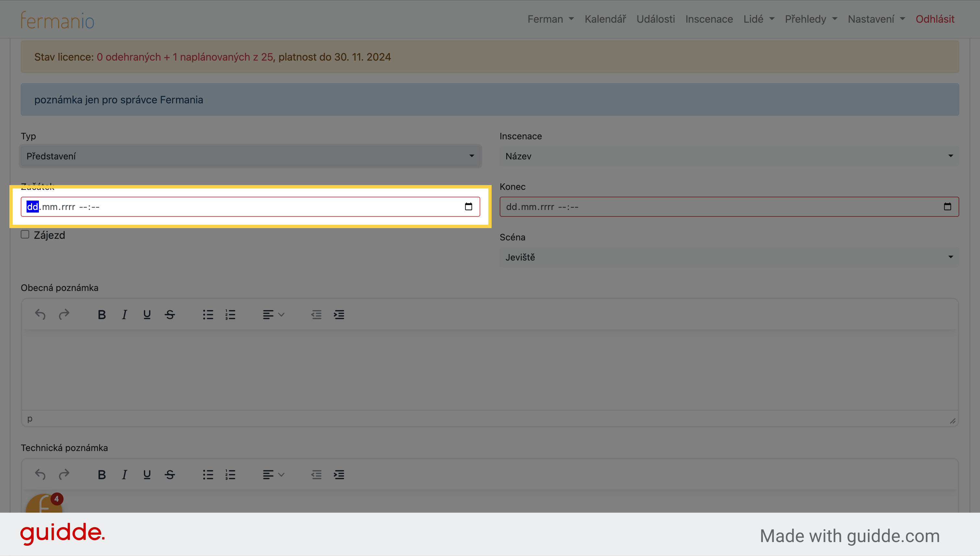Image resolution: width=980 pixels, height=556 pixels.
Task: Redo in Obecná poznámka editor
Action: [x=64, y=315]
